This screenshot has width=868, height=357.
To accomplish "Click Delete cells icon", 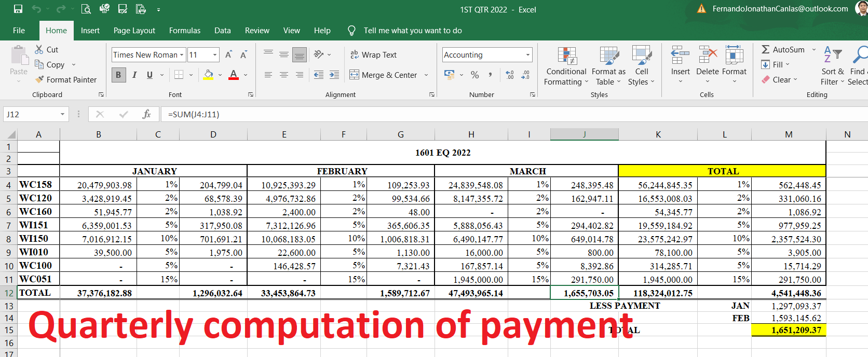I will pos(708,54).
